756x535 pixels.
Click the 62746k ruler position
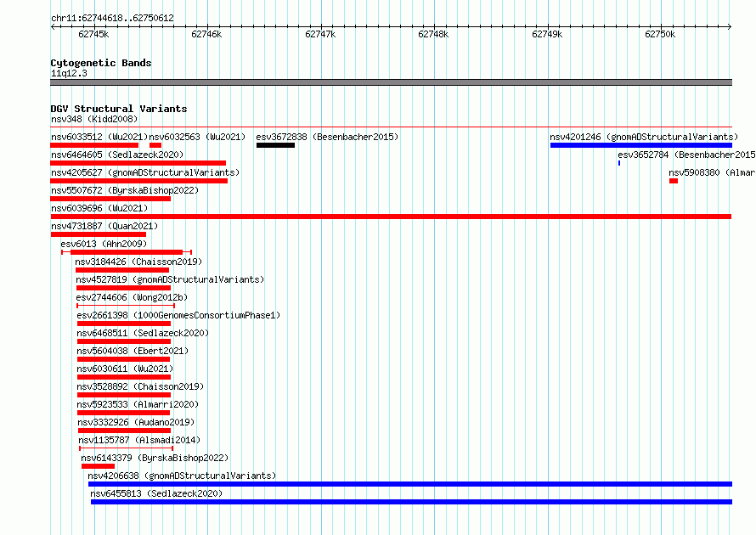pyautogui.click(x=207, y=34)
